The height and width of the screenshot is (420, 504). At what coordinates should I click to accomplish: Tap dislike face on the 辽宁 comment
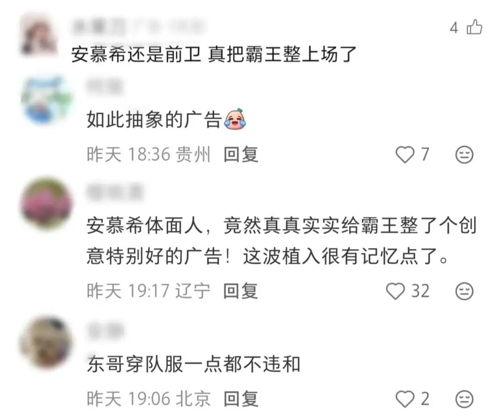(x=464, y=291)
